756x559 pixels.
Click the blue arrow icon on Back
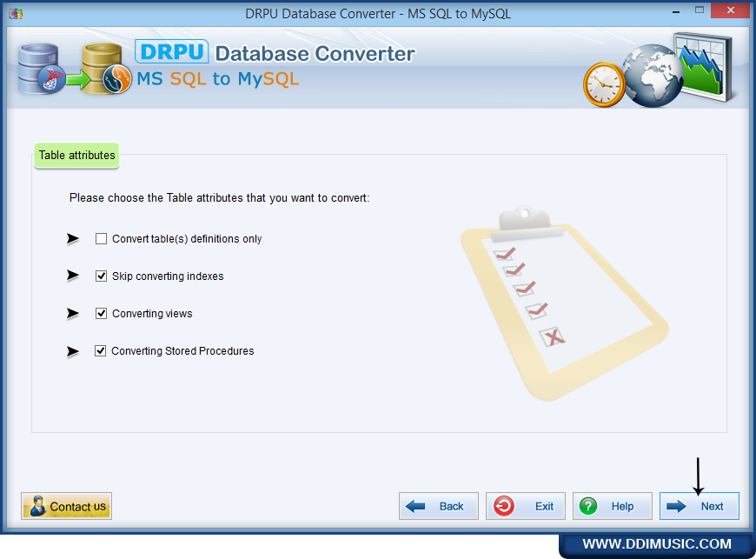tap(415, 506)
